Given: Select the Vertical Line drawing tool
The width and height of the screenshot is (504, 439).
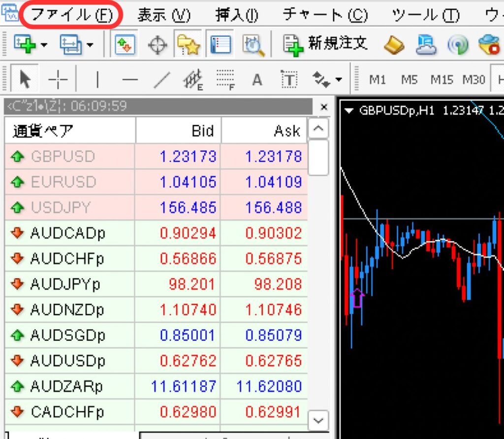Looking at the screenshot, I should [x=97, y=79].
